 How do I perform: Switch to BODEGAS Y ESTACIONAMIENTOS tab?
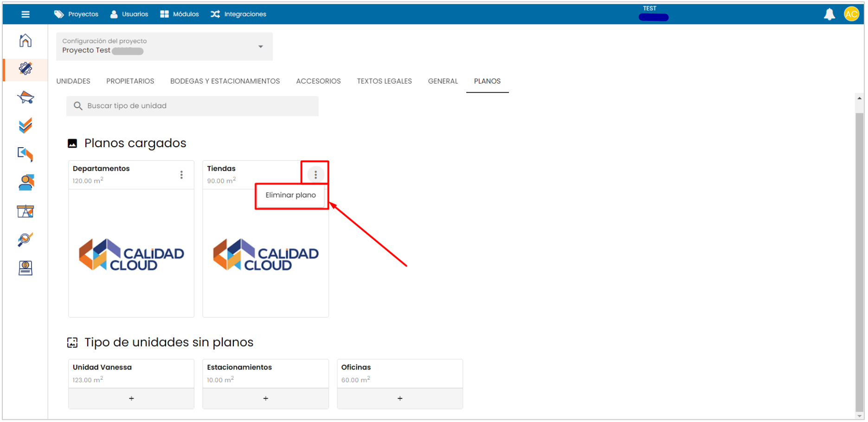coord(225,81)
